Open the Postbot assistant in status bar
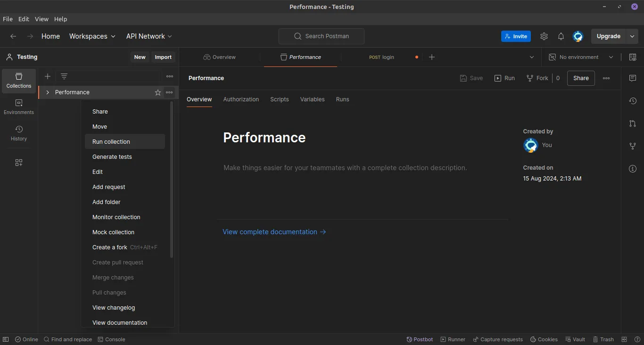The height and width of the screenshot is (345, 644). [420, 339]
